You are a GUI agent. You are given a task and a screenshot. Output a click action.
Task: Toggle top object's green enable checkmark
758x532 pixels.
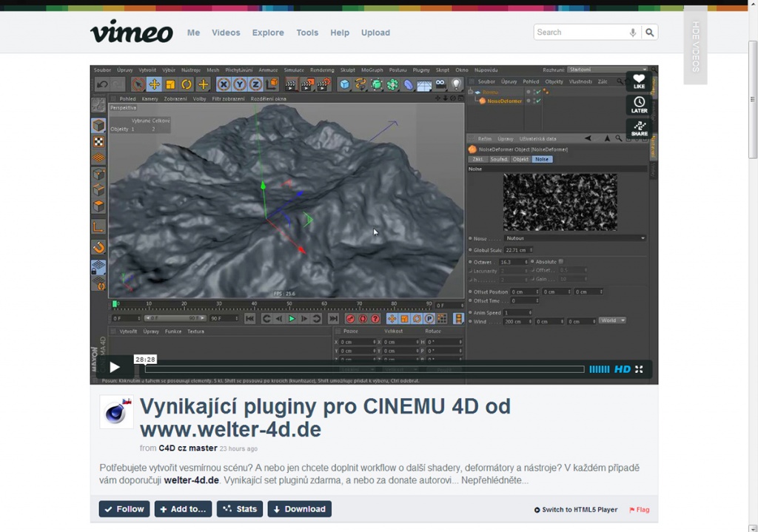(538, 92)
